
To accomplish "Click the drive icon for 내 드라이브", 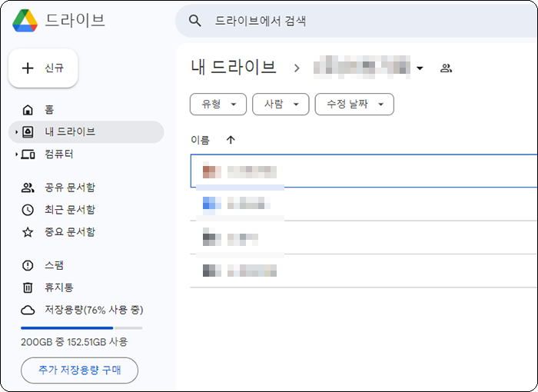I will click(x=28, y=131).
